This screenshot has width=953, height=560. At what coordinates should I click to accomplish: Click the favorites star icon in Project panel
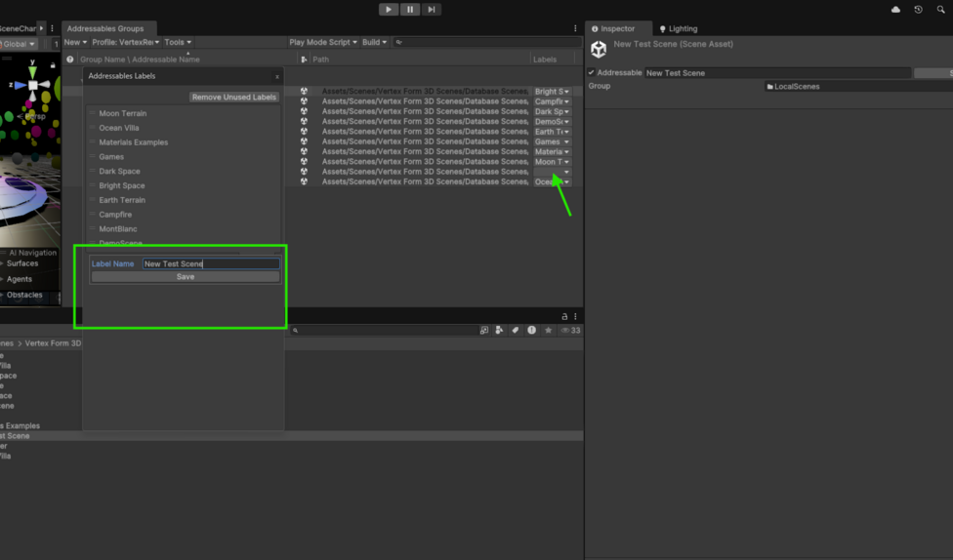(548, 331)
